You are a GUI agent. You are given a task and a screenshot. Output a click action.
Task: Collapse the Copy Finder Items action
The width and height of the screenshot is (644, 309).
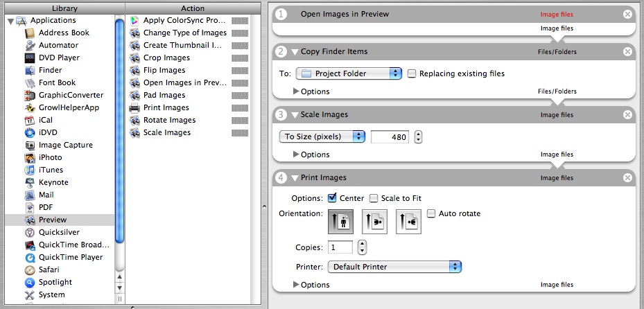[x=295, y=52]
